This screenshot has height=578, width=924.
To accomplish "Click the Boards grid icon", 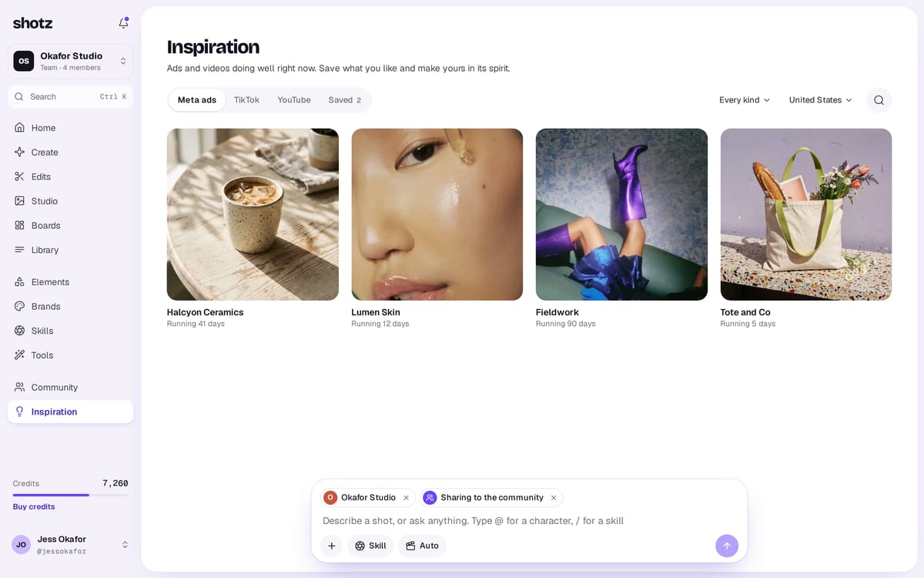I will [20, 226].
